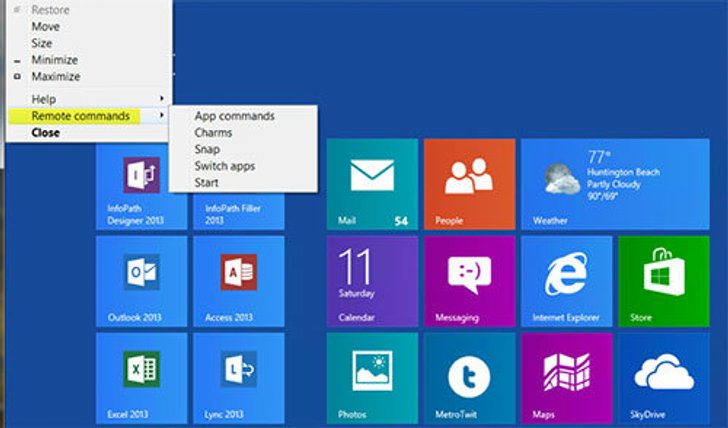728x428 pixels.
Task: Select Maximize in the window menu
Action: pos(88,77)
